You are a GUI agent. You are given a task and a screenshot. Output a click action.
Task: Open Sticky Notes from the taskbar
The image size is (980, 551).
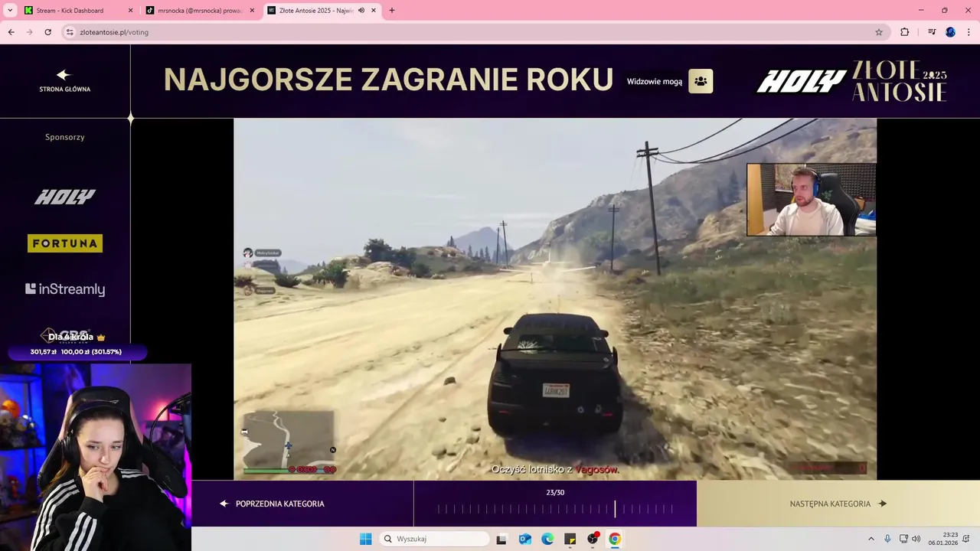570,539
